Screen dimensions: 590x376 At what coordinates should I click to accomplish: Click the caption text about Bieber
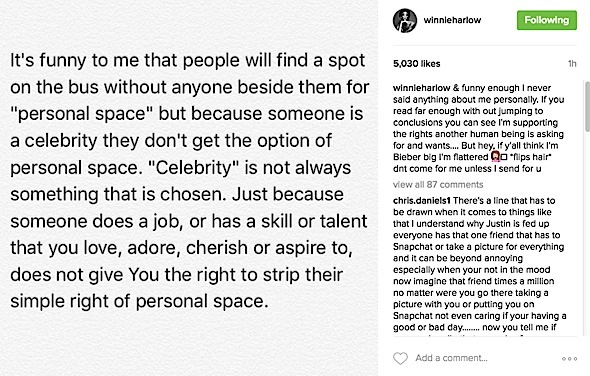478,128
